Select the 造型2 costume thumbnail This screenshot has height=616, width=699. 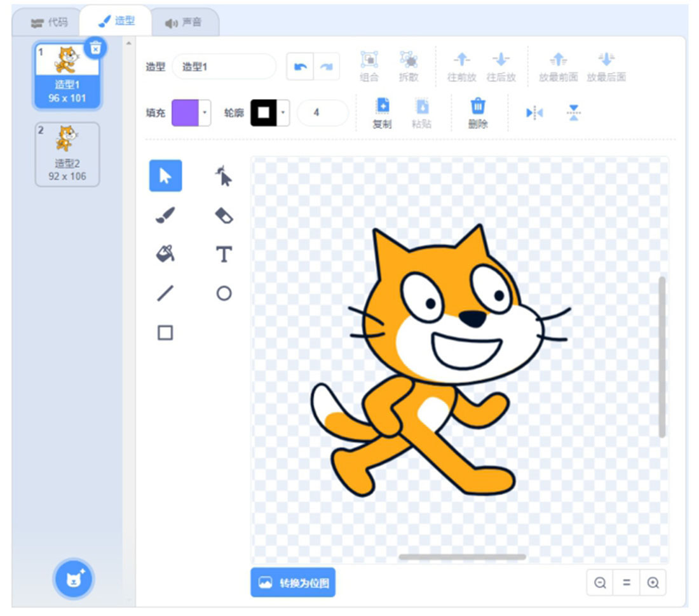coord(67,154)
